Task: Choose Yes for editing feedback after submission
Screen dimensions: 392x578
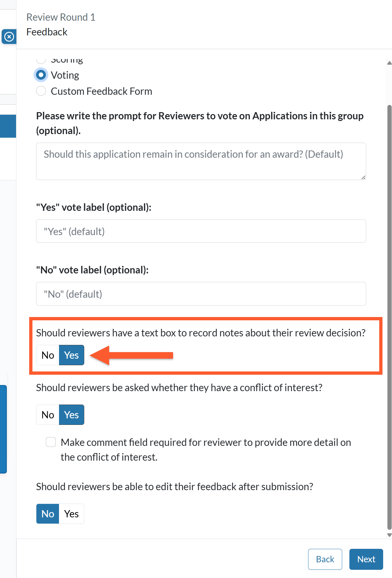Action: click(x=71, y=514)
